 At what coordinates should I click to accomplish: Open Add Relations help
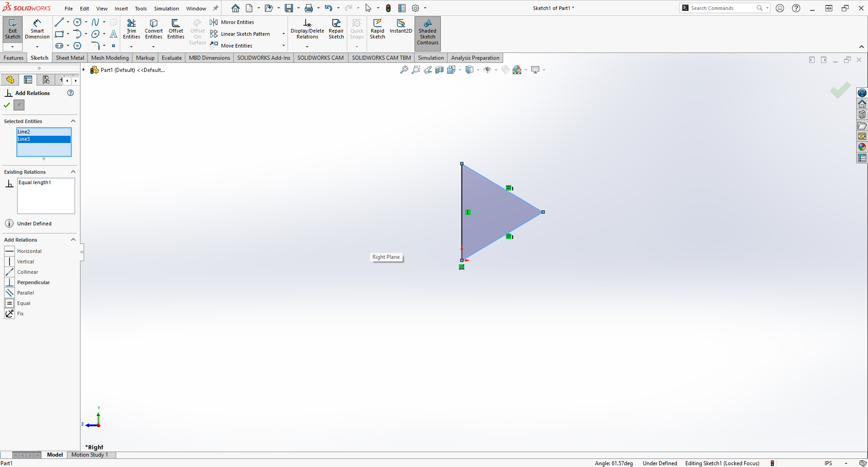[x=71, y=93]
